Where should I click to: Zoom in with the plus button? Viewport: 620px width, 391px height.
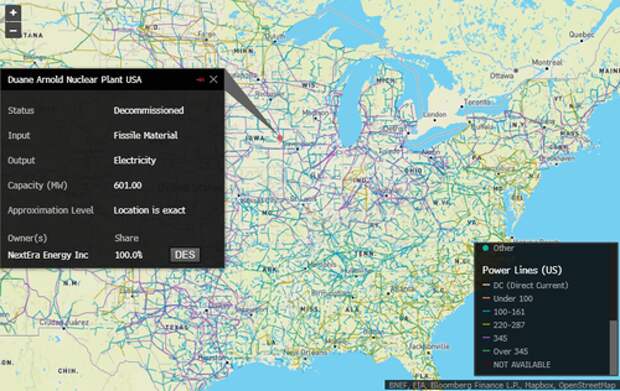[13, 13]
